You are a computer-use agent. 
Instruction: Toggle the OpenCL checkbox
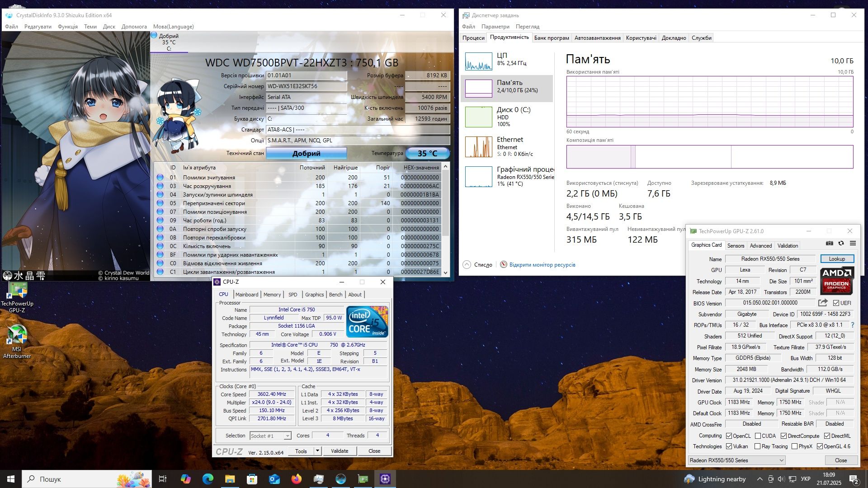pyautogui.click(x=729, y=436)
